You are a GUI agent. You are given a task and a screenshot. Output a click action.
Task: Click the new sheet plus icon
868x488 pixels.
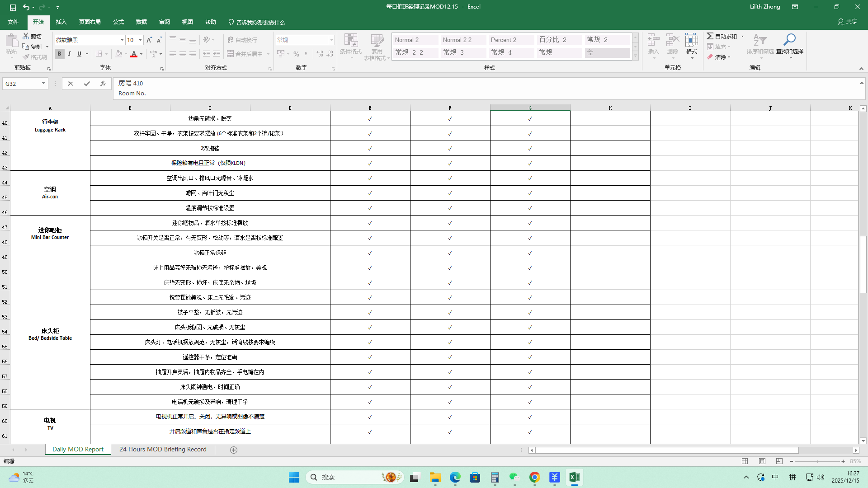point(234,450)
